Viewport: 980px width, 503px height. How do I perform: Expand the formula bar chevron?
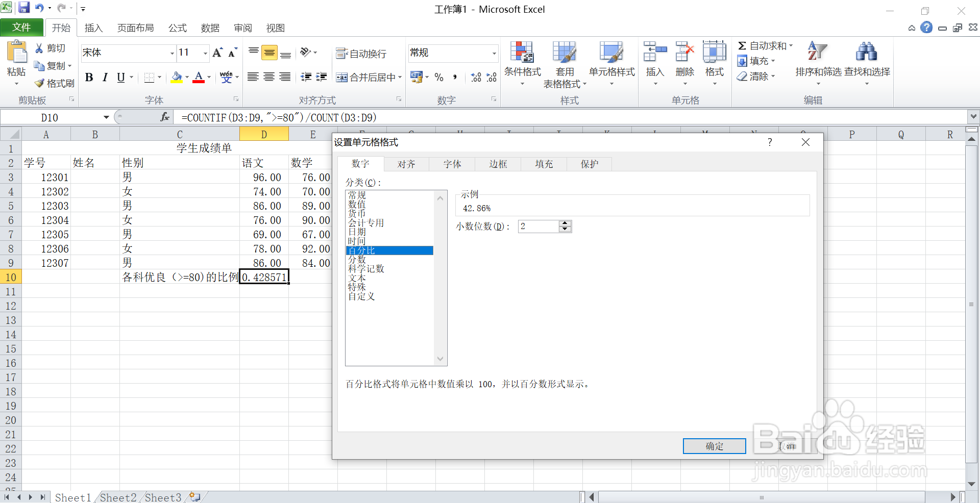(x=973, y=117)
